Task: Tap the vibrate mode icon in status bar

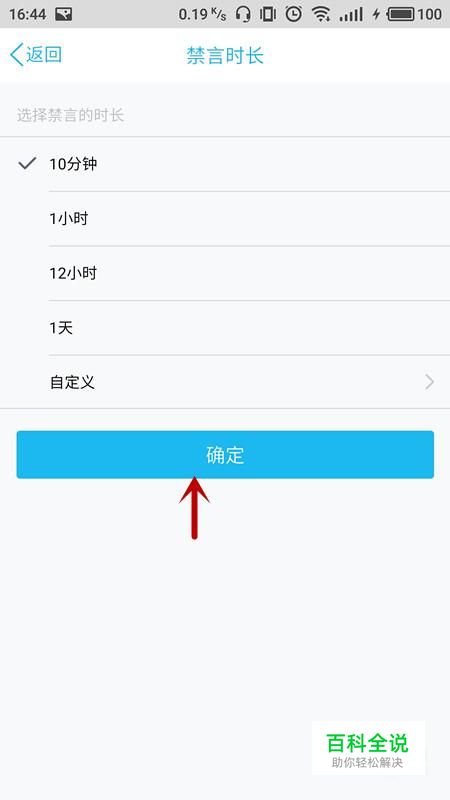Action: coord(267,14)
